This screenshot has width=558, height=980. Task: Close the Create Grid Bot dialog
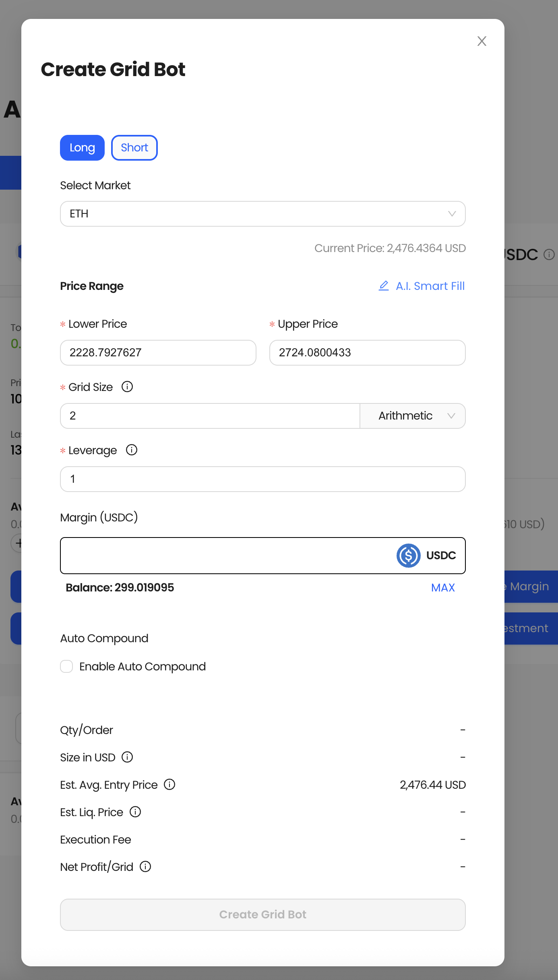482,41
